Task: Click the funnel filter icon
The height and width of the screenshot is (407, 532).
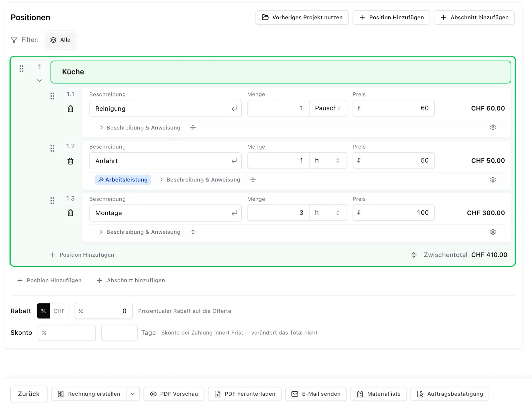Action: click(14, 40)
